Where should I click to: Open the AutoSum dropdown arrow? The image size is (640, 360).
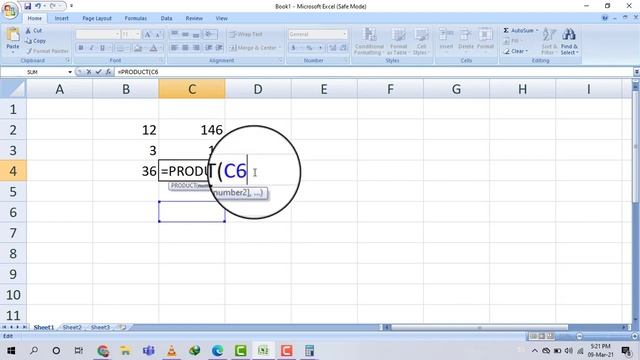coord(537,31)
